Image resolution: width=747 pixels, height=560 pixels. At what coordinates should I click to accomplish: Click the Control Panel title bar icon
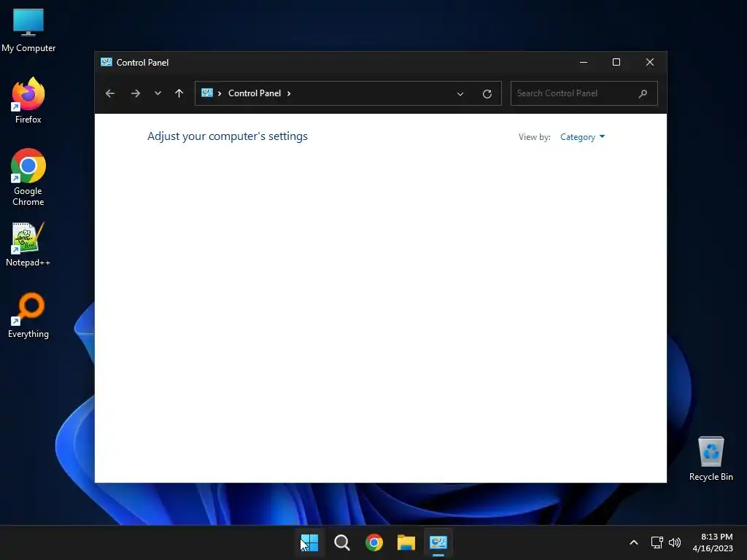click(107, 63)
